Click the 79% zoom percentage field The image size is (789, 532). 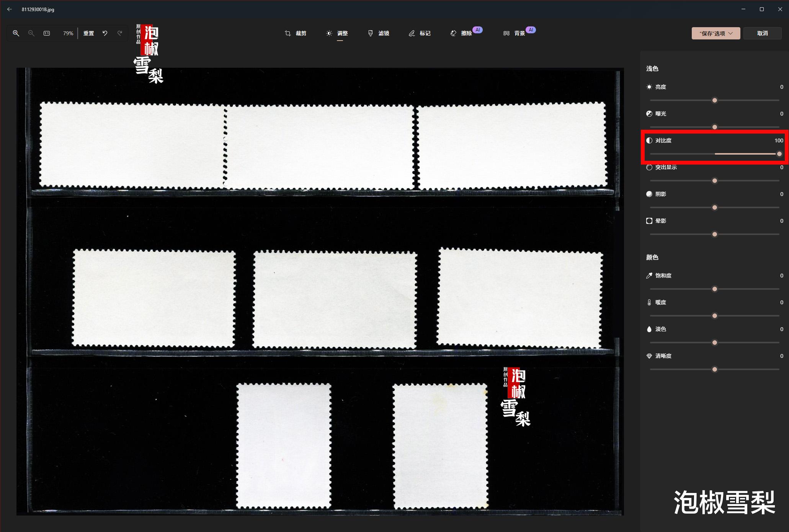coord(68,33)
